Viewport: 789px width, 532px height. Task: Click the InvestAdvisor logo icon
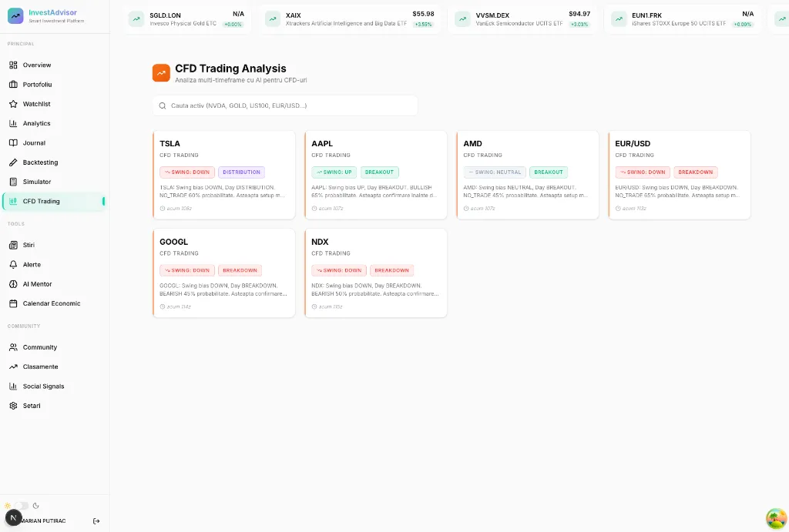point(15,16)
